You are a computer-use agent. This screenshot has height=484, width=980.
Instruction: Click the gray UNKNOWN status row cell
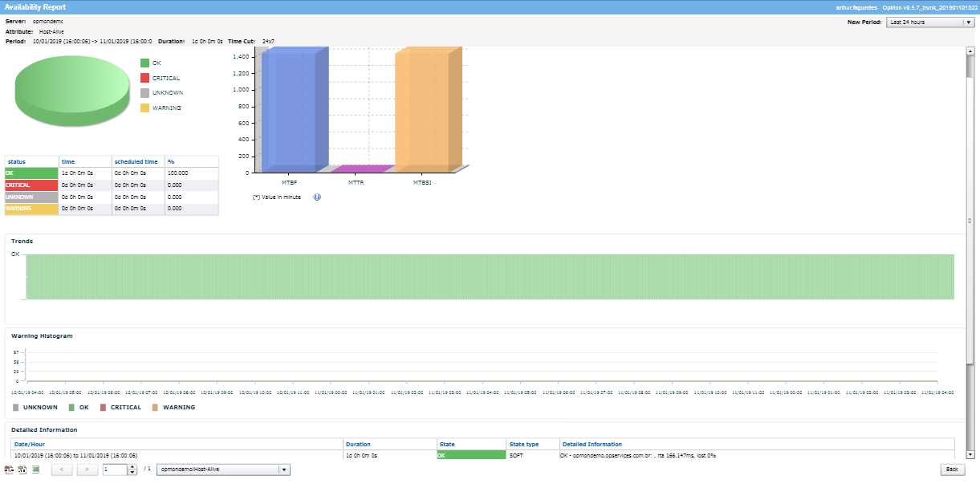click(x=32, y=197)
